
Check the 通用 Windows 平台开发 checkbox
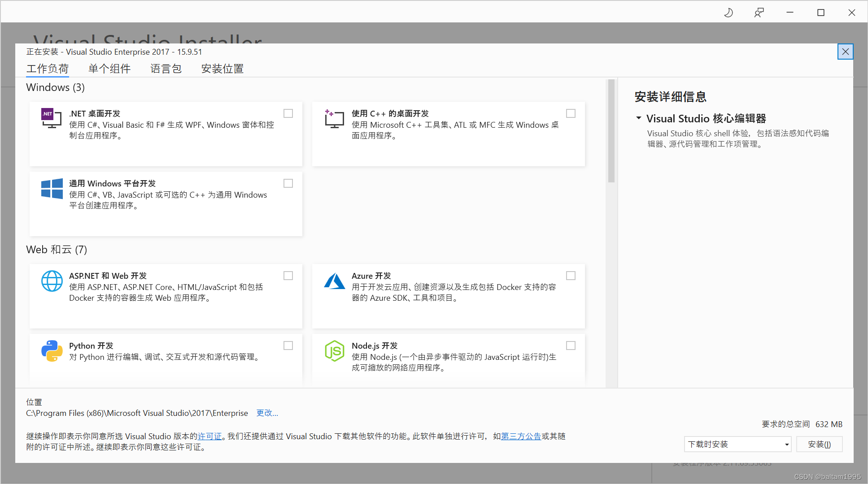click(x=288, y=183)
